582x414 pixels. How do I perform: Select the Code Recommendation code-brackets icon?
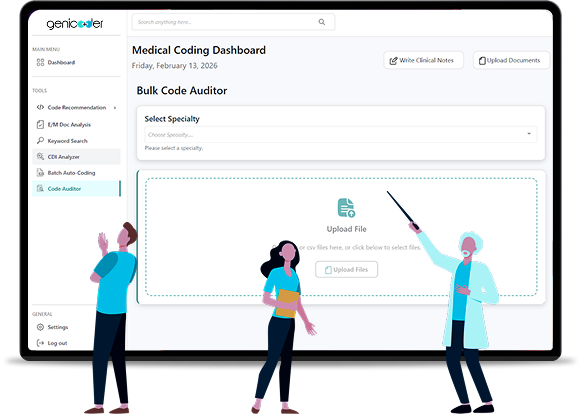40,107
